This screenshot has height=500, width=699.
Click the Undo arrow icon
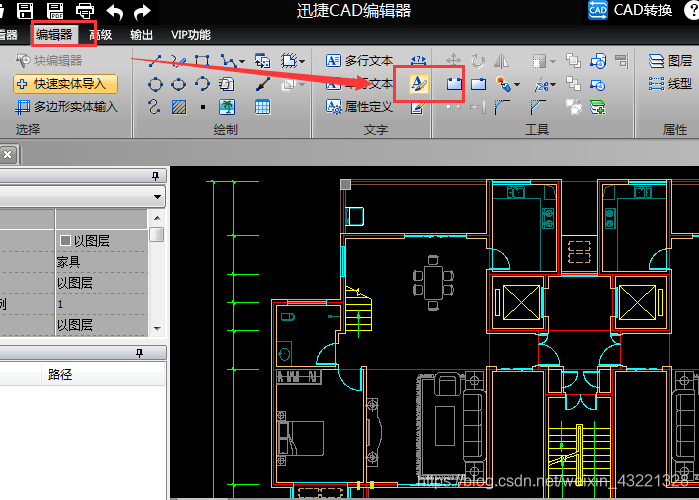click(115, 12)
